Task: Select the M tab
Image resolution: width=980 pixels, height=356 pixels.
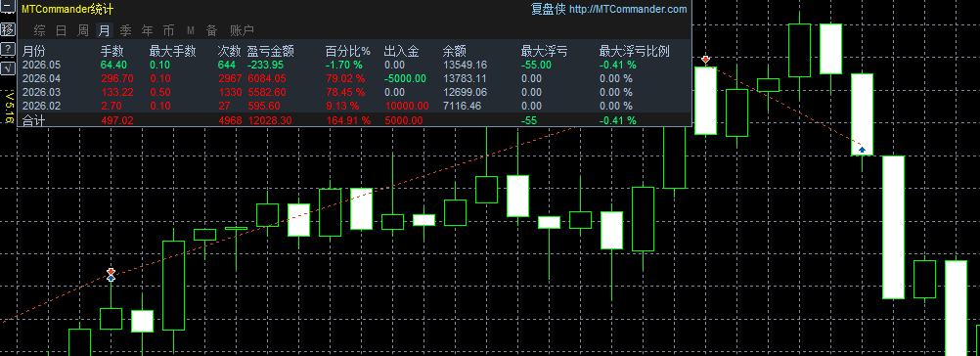Action: [x=191, y=30]
